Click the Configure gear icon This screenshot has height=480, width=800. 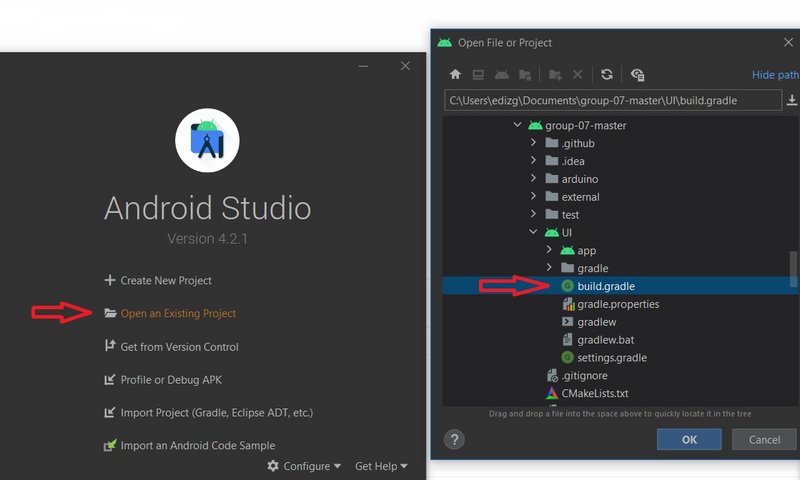tap(273, 466)
